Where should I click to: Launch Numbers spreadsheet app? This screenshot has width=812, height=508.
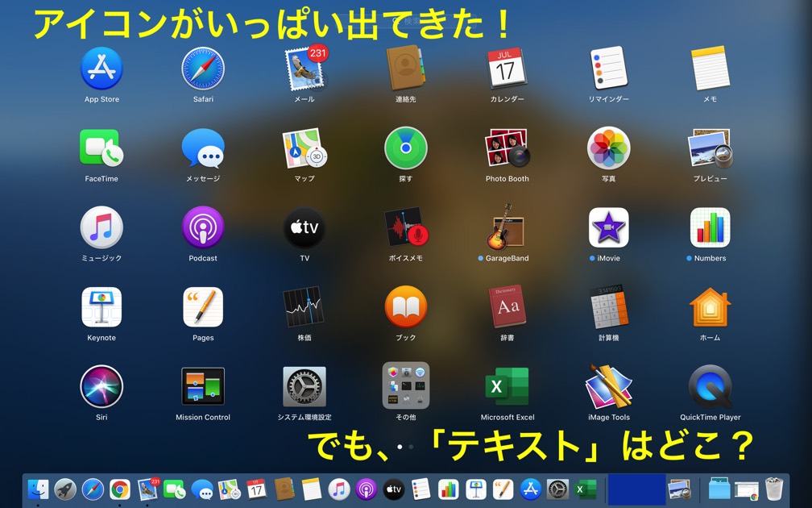(x=710, y=228)
